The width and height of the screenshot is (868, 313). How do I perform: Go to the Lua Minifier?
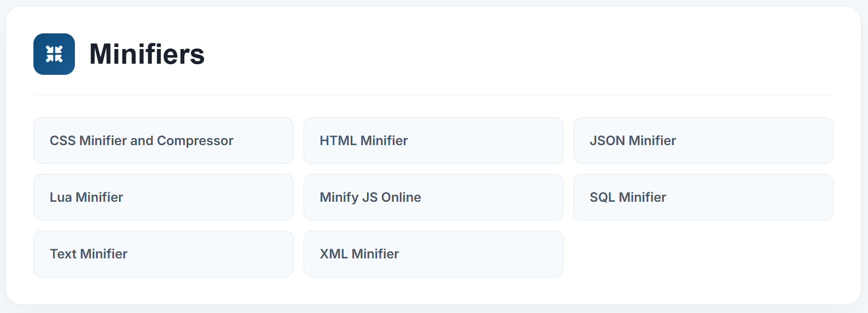coord(163,197)
